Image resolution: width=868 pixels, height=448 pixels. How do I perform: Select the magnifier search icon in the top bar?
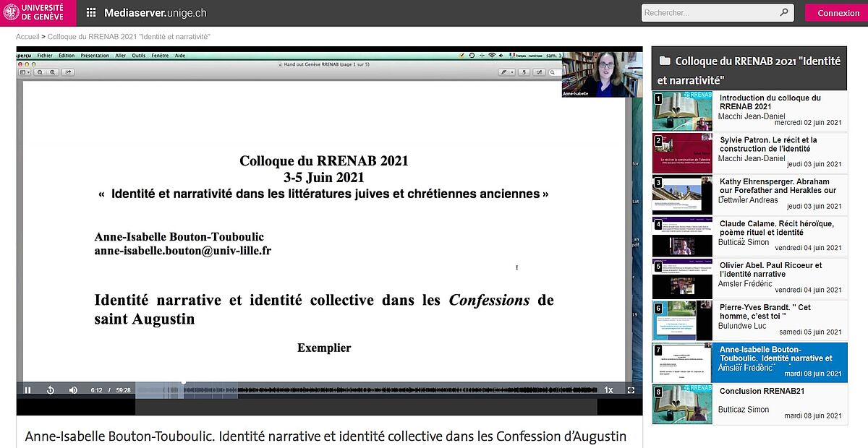point(783,12)
